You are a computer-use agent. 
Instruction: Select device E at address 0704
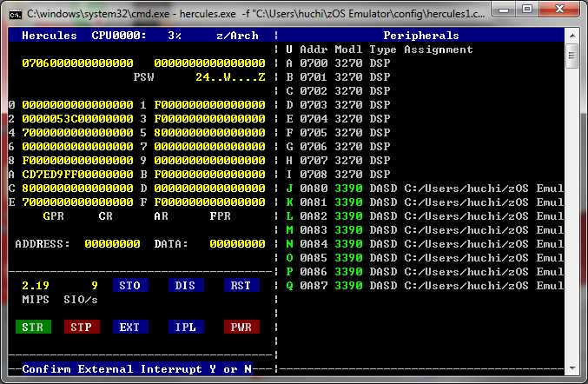[x=338, y=118]
